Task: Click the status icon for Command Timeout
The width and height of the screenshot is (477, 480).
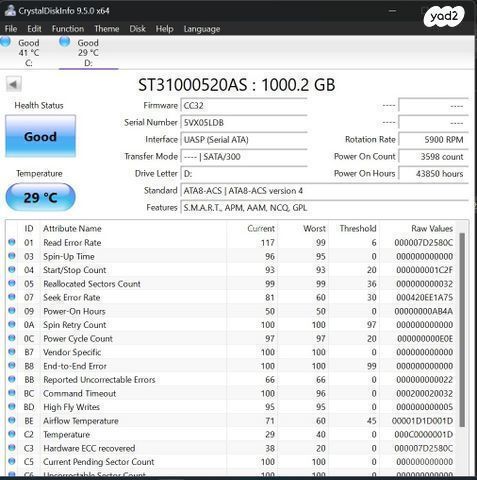Action: (12, 393)
